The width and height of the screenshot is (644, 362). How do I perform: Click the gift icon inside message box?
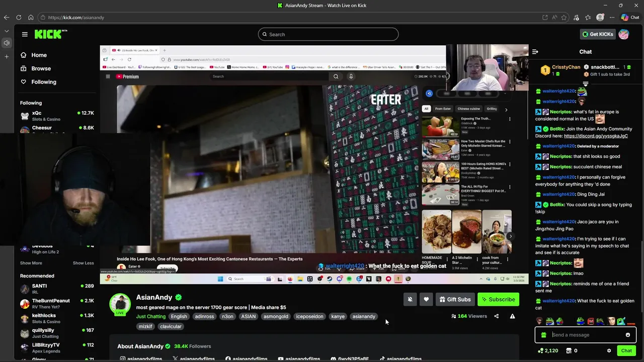point(544,335)
